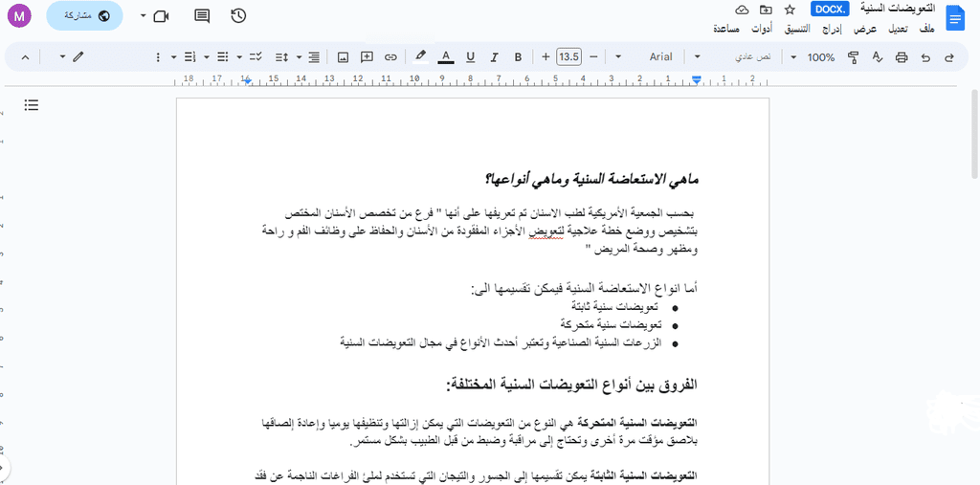Start a Meet call with camera icon
This screenshot has width=980, height=485.
[161, 16]
